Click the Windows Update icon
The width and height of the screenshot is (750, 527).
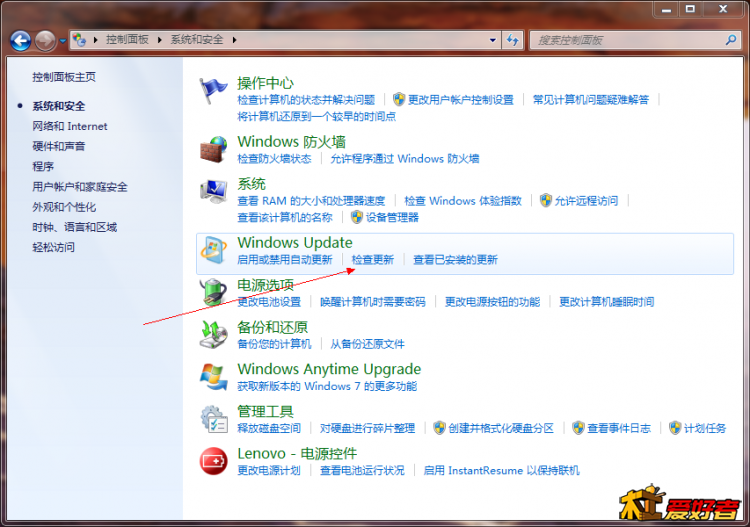213,250
